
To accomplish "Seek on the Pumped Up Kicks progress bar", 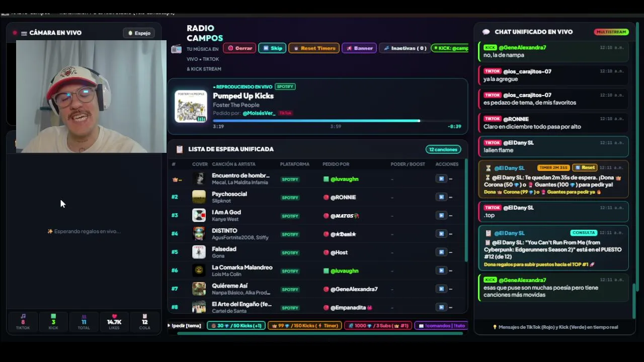I will pos(337,121).
